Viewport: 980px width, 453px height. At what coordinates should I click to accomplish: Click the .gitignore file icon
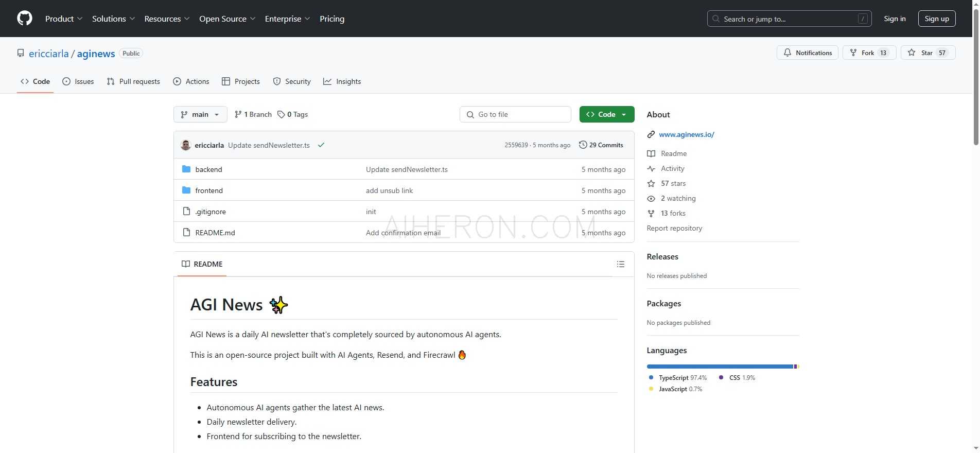coord(186,212)
